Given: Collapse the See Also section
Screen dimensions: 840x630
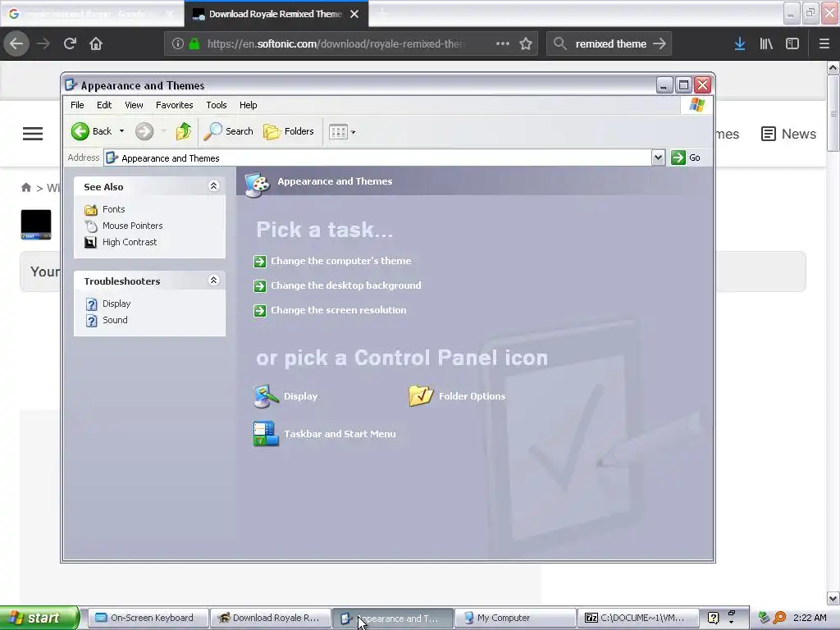Looking at the screenshot, I should point(213,186).
